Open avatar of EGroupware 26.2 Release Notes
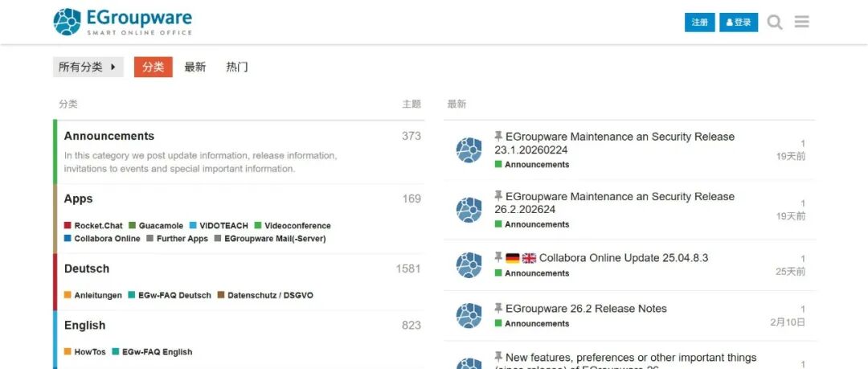This screenshot has height=369, width=868. tap(469, 315)
